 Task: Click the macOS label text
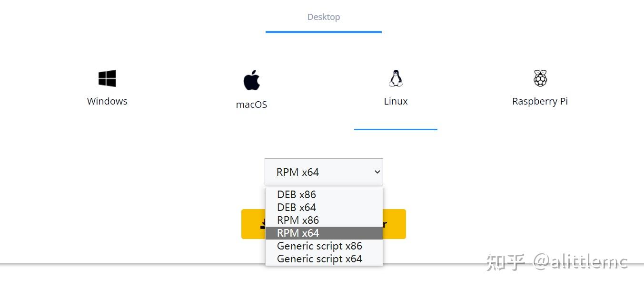point(251,105)
